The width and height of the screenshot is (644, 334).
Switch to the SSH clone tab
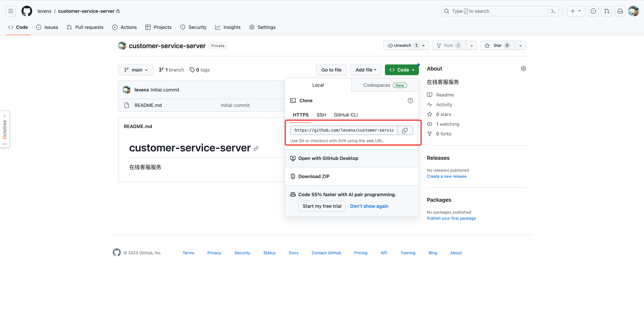(x=321, y=115)
